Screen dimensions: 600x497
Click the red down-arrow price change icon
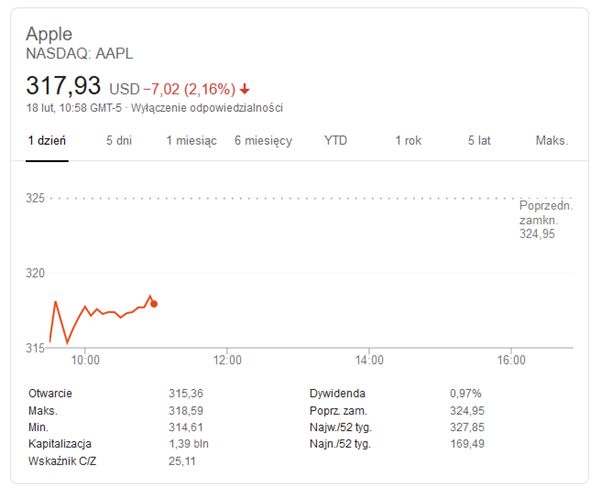click(x=247, y=89)
